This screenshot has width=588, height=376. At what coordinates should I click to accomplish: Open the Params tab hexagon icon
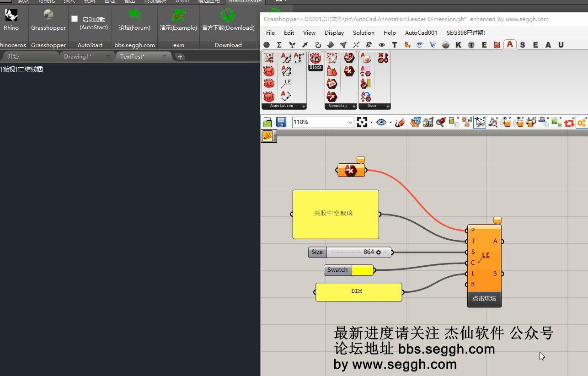click(267, 45)
